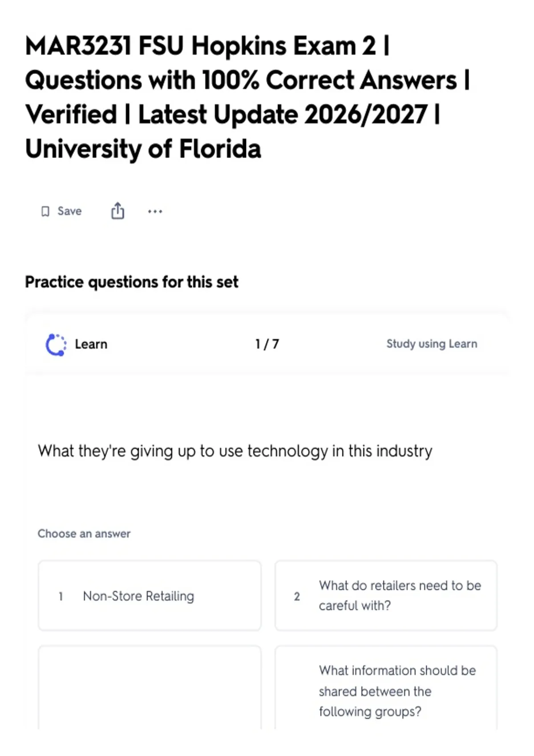
Task: Select answer 1 Non-Store Retailing
Action: coord(150,595)
